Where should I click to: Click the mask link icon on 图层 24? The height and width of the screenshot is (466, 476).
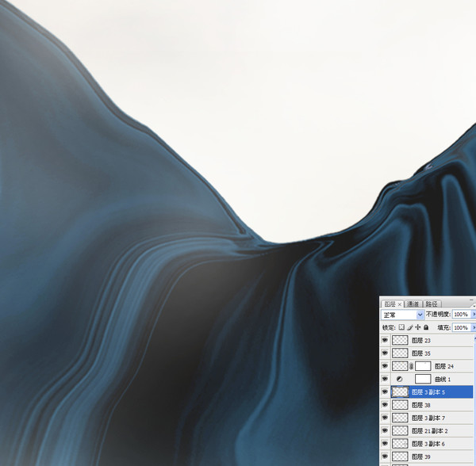point(411,366)
